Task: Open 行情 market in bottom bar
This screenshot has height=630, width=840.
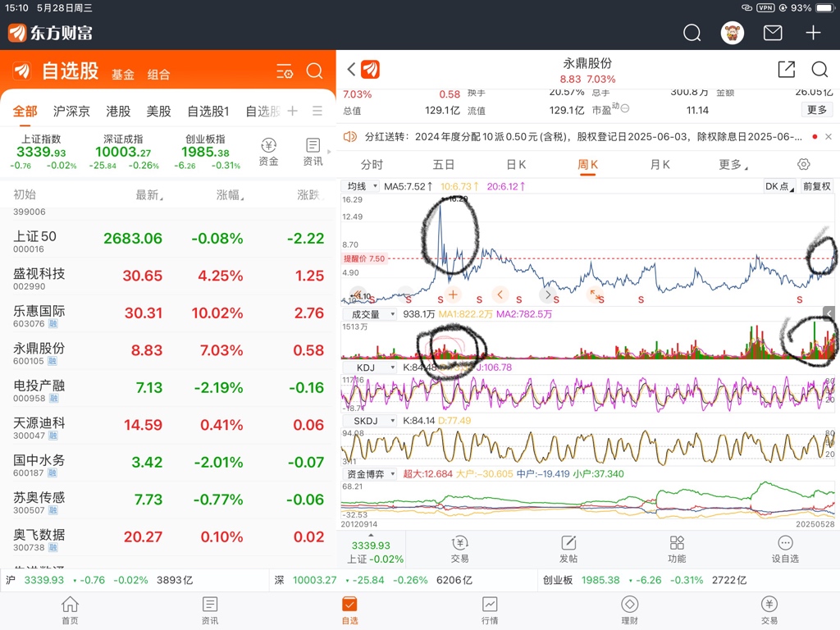Action: point(489,610)
